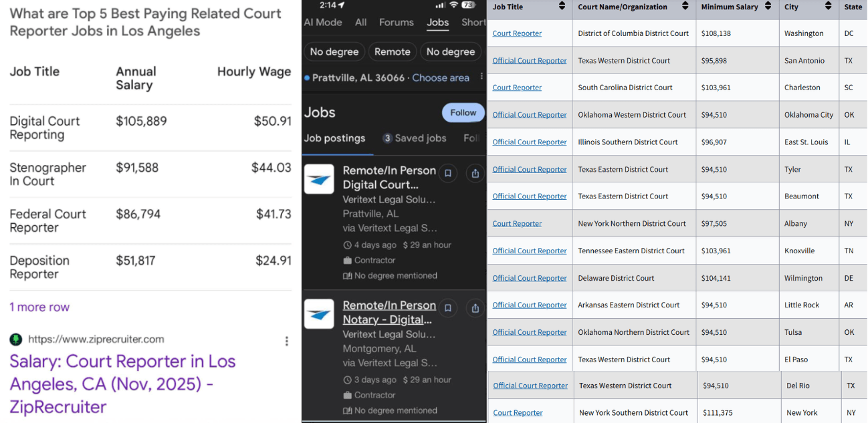Sort table by Job Title column arrows
This screenshot has width=868, height=423.
(562, 7)
